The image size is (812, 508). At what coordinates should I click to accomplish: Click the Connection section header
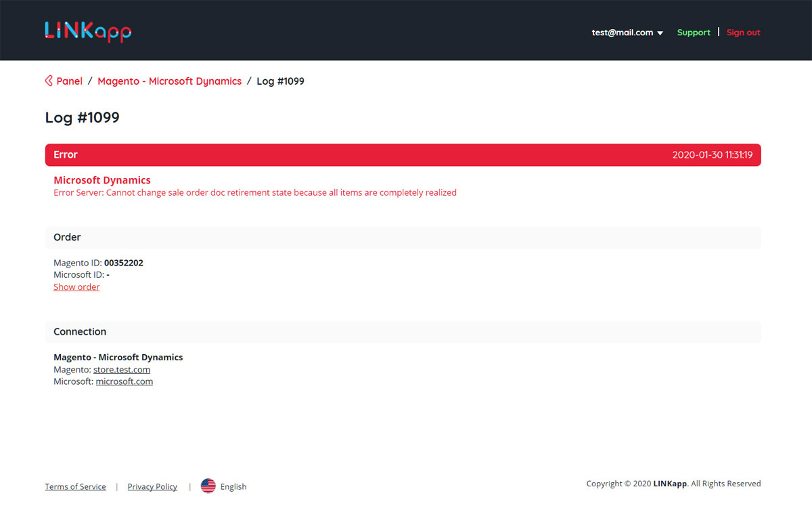coord(403,332)
